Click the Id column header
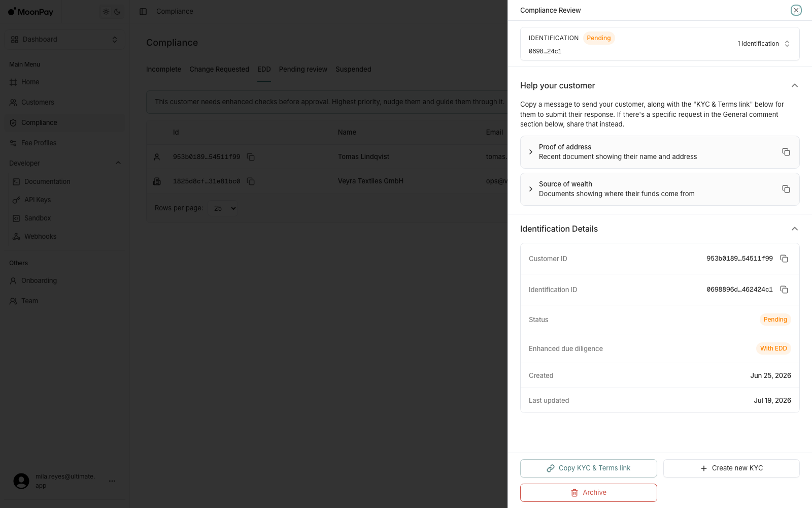The width and height of the screenshot is (812, 508). coord(176,133)
